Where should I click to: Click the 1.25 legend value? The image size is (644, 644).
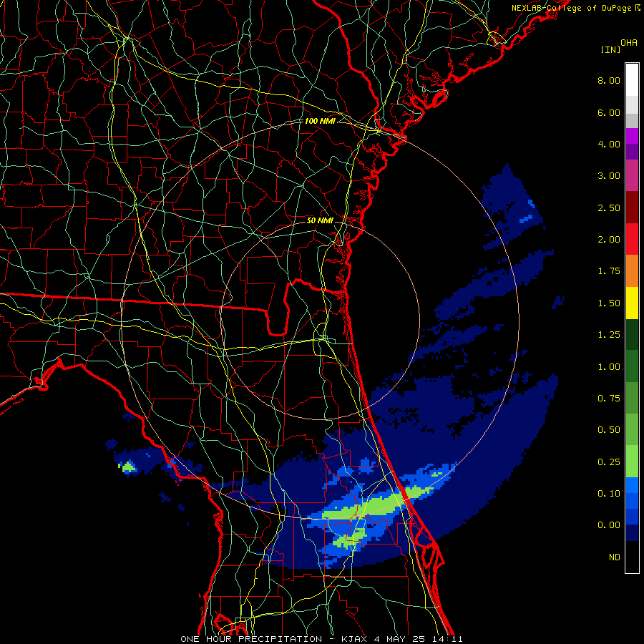point(609,335)
